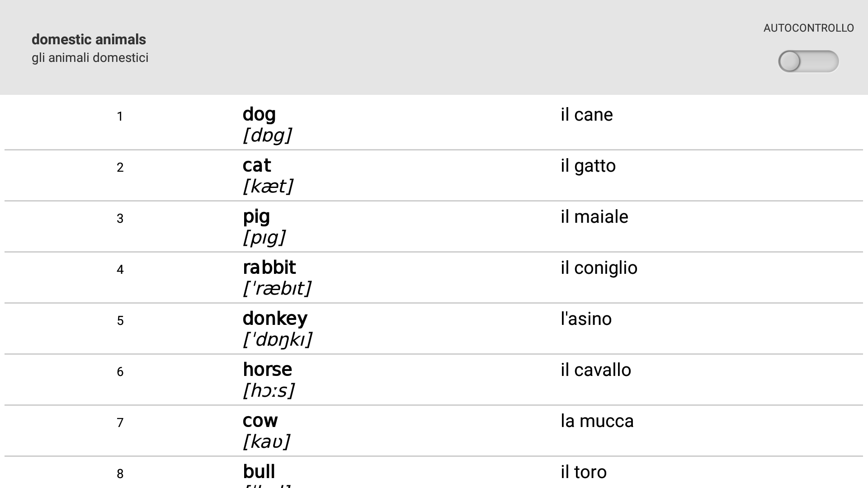Select the word 'donkey'
This screenshot has height=488, width=868.
pos(275,319)
